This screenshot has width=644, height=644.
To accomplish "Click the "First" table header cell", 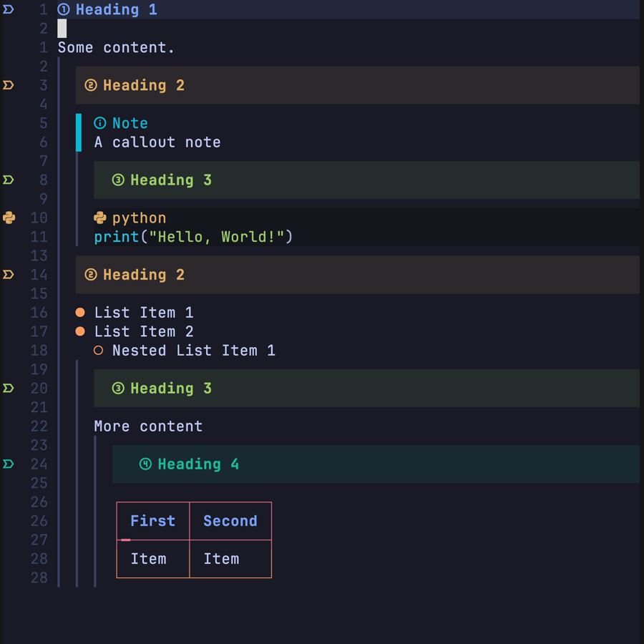I will [x=152, y=521].
